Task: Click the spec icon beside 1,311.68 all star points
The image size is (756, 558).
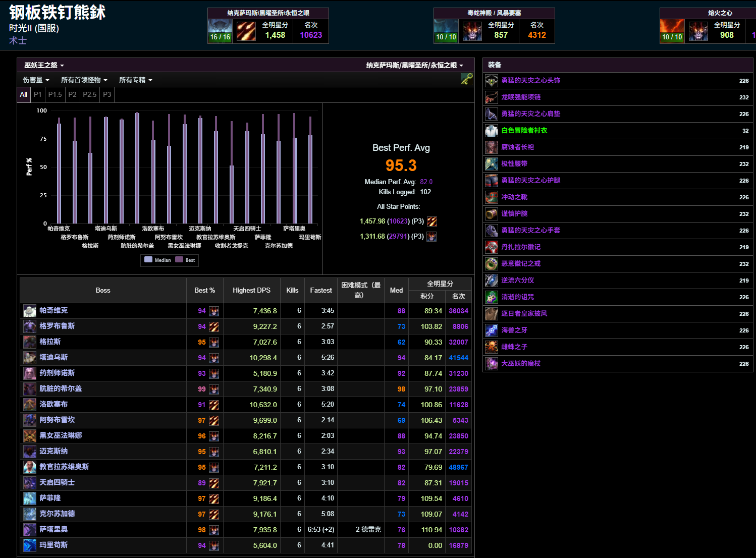Action: 431,237
